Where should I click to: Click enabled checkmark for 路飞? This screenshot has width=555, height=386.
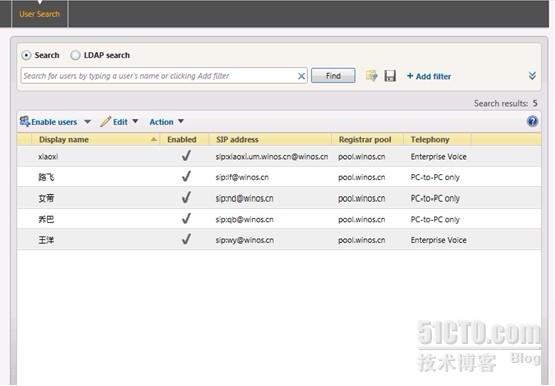pyautogui.click(x=186, y=176)
